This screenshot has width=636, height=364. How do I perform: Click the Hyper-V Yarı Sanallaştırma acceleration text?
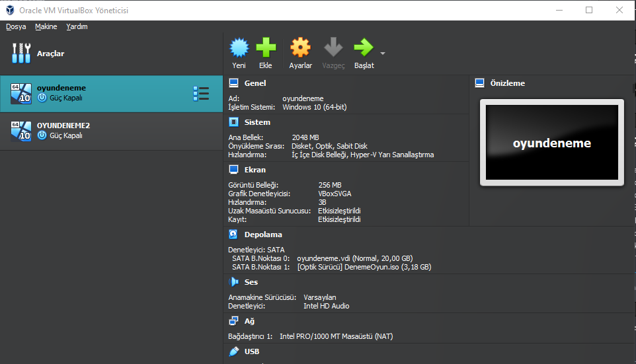click(392, 155)
